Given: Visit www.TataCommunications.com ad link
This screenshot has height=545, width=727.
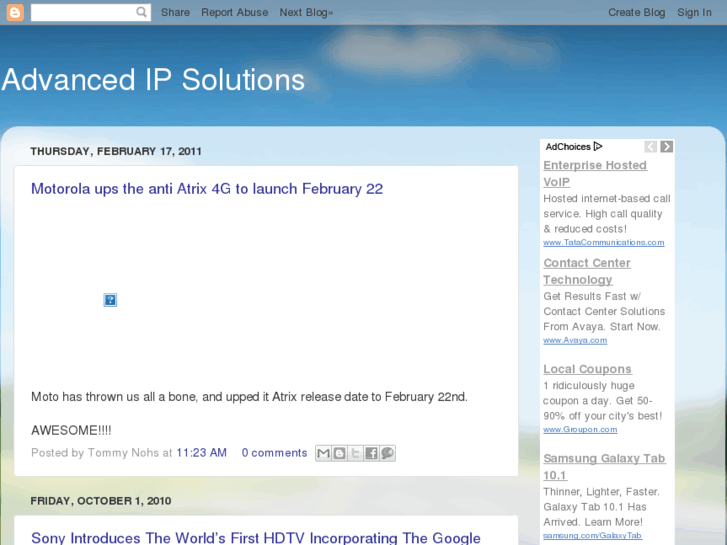Looking at the screenshot, I should coord(604,243).
